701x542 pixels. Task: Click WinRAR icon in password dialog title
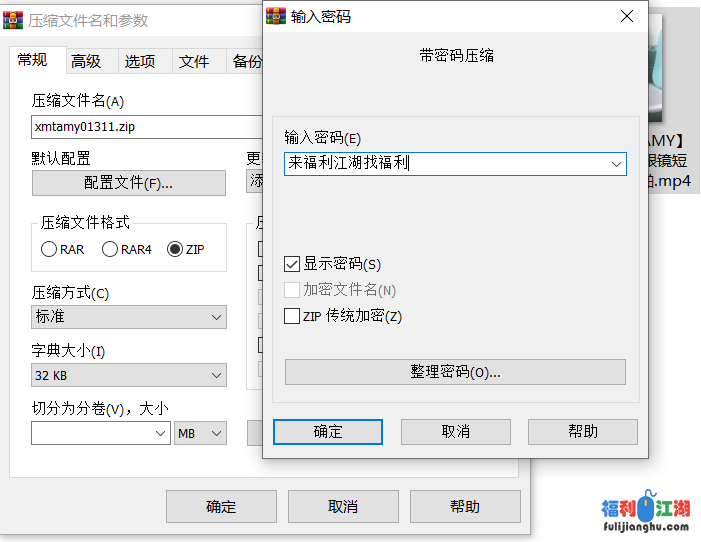click(277, 16)
